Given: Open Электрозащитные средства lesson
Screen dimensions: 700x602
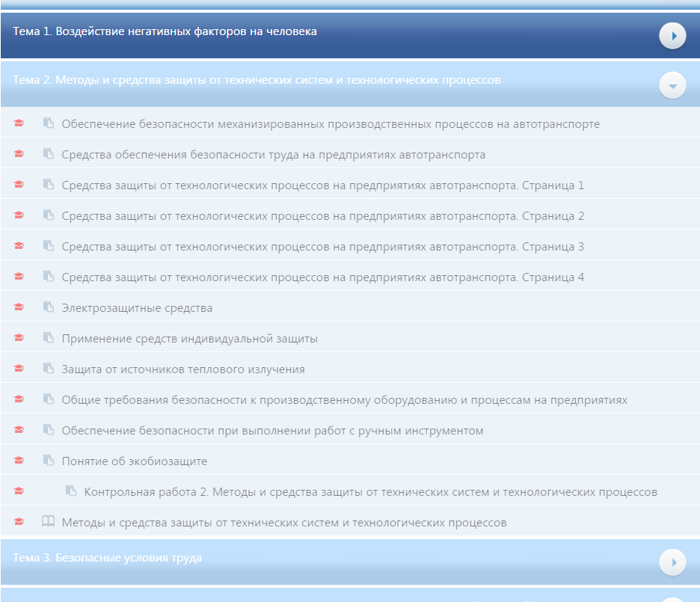Looking at the screenshot, I should pos(137,308).
